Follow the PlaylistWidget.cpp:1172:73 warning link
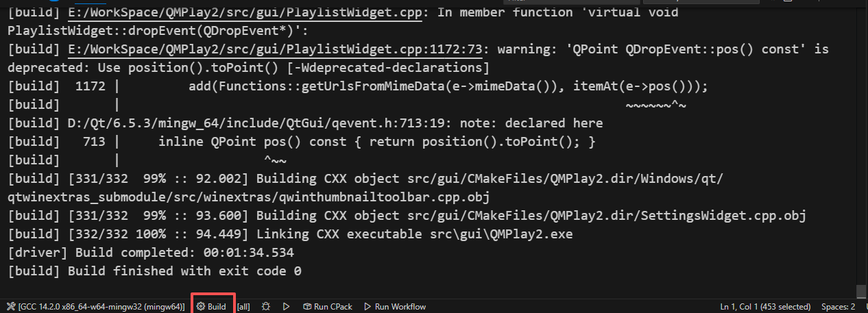This screenshot has width=868, height=313. (x=274, y=49)
